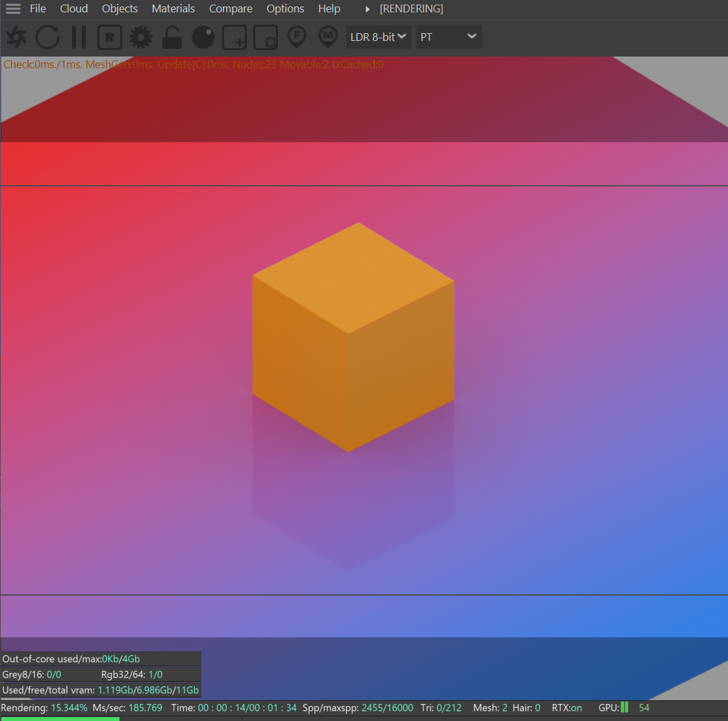Click the green render progress bar

(60, 718)
